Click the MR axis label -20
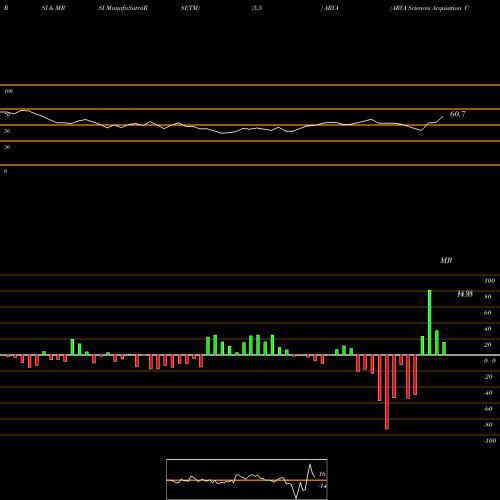Viewport: 500px width, 500px height. tap(488, 377)
